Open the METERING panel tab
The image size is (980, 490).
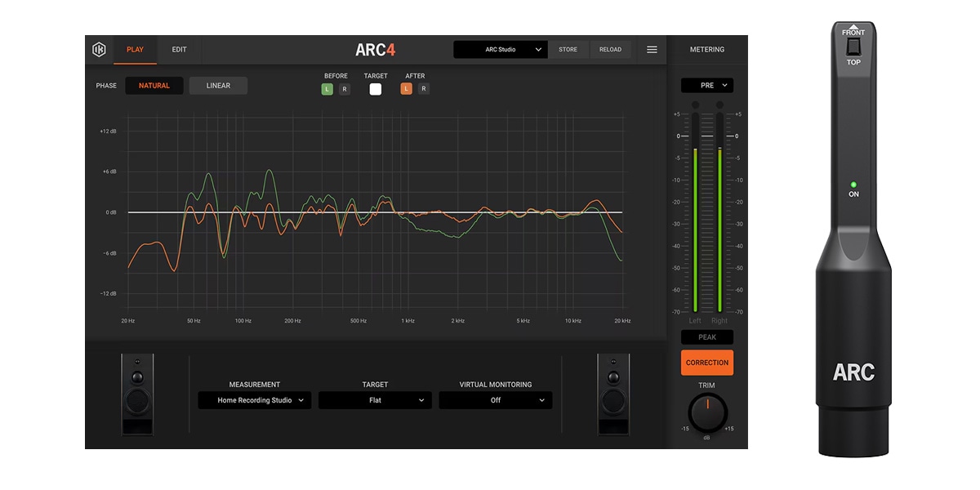(707, 50)
